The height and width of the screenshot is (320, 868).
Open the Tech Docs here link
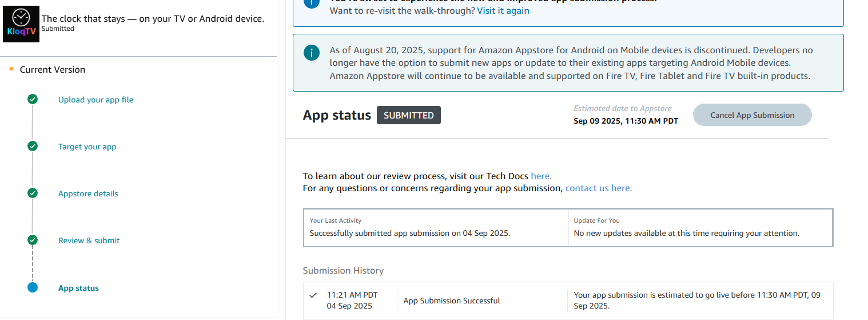pos(541,176)
